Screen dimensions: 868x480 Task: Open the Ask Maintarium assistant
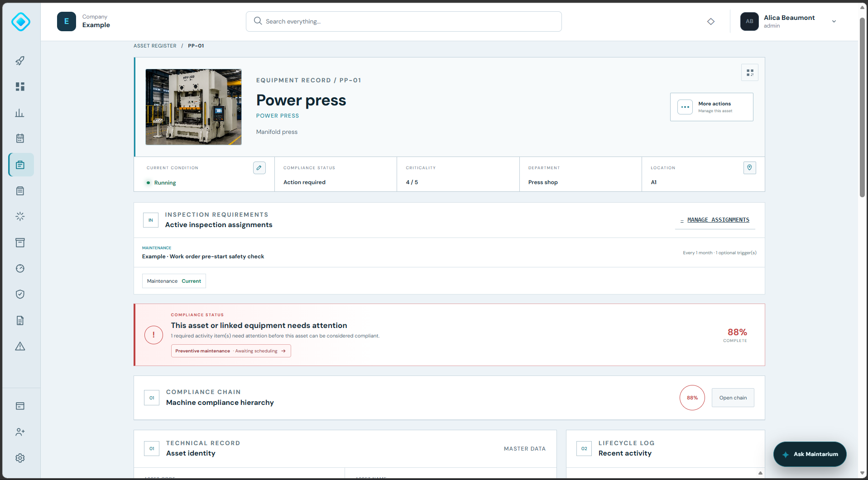[x=810, y=454]
